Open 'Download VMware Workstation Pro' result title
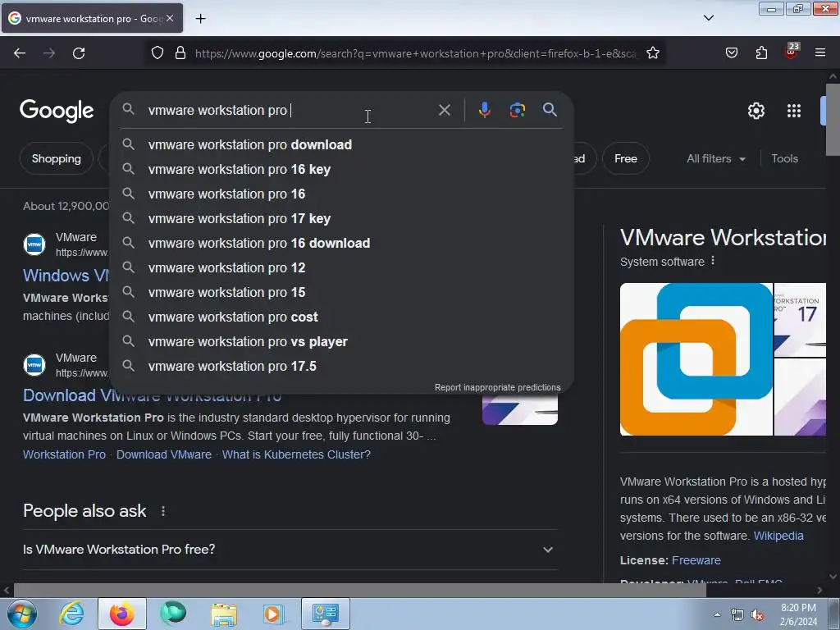 click(152, 396)
